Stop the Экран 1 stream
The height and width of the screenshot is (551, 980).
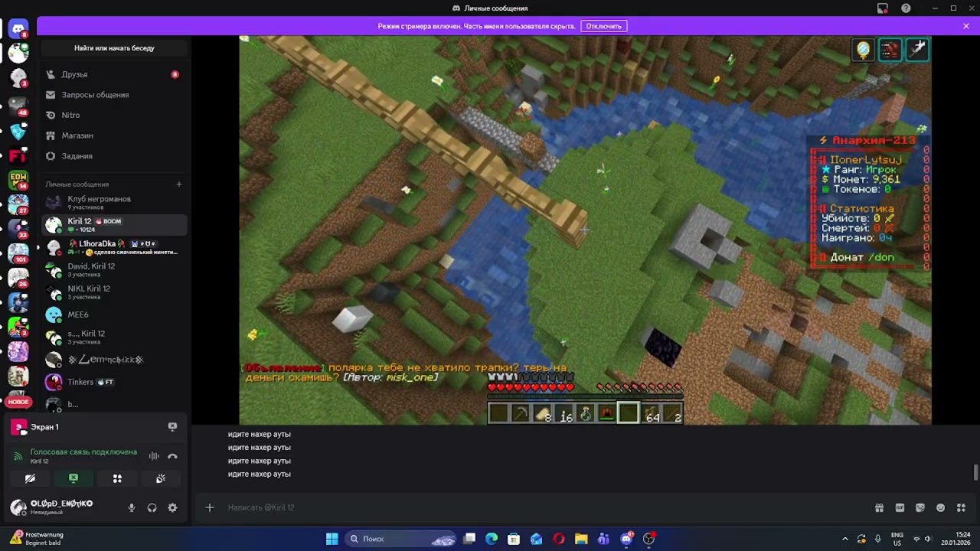pyautogui.click(x=172, y=427)
